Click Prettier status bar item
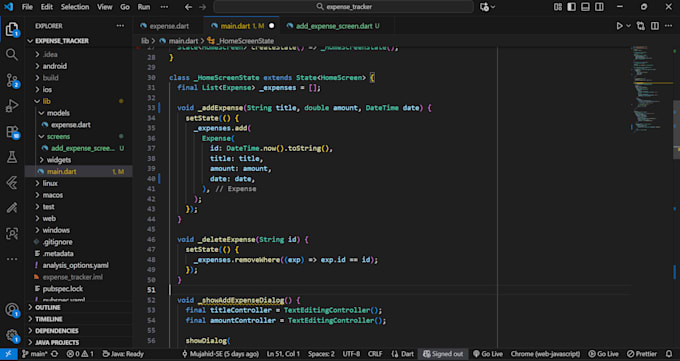This screenshot has height=361, width=680. coord(642,354)
